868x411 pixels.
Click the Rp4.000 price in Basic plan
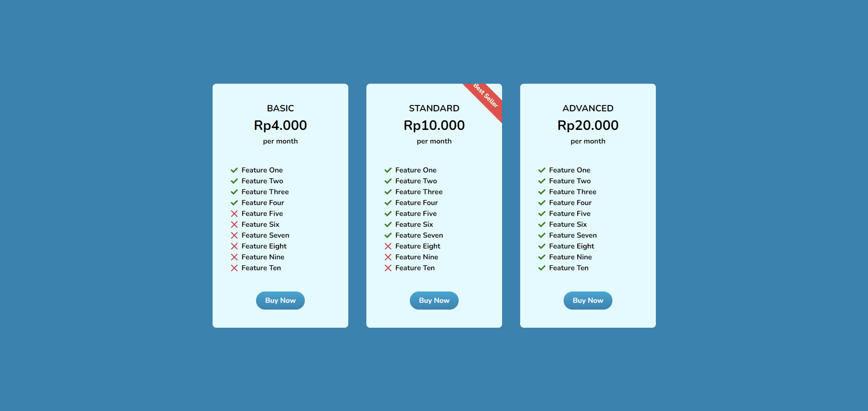pos(280,125)
